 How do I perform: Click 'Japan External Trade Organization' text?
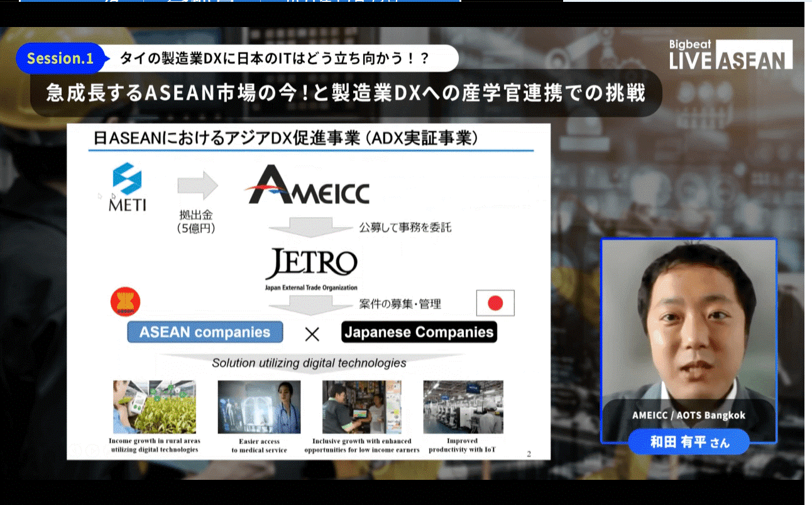(311, 287)
